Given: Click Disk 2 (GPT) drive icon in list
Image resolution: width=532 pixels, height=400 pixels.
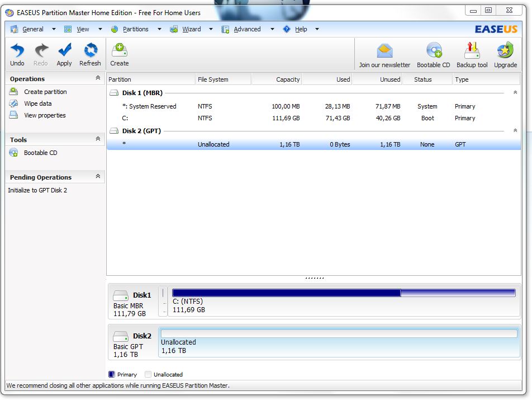Looking at the screenshot, I should pyautogui.click(x=114, y=131).
